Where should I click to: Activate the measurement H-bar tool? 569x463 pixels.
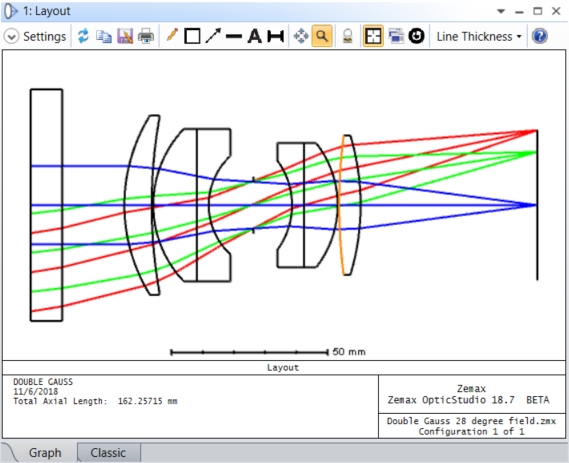pyautogui.click(x=275, y=36)
